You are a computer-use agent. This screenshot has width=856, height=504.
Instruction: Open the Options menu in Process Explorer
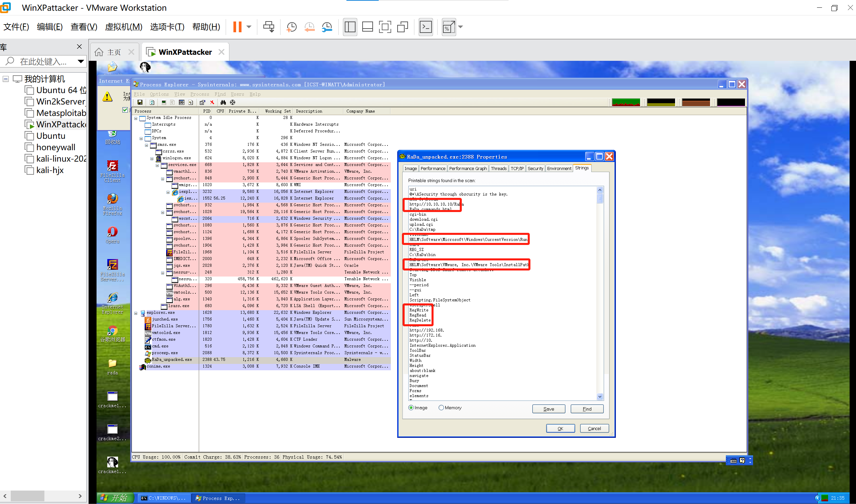(159, 94)
